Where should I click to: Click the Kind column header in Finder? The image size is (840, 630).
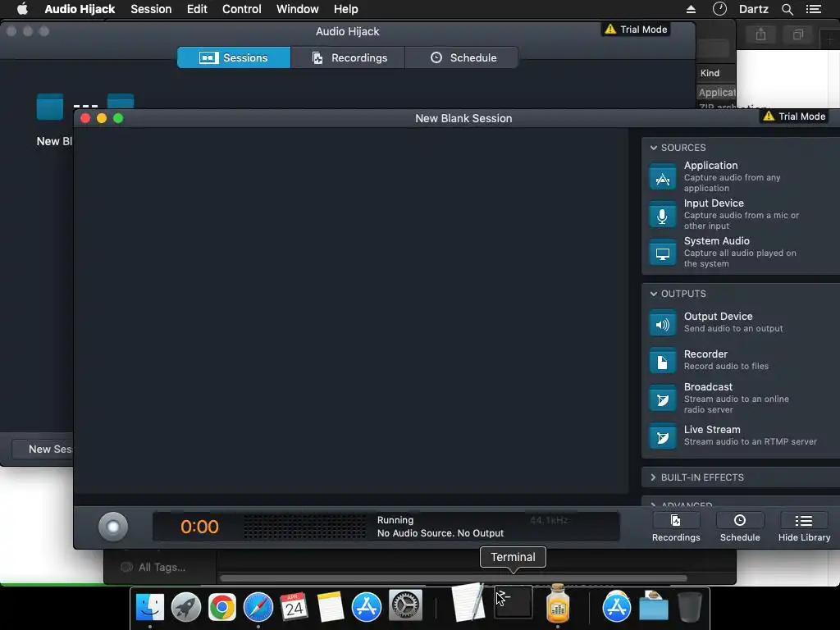[710, 73]
